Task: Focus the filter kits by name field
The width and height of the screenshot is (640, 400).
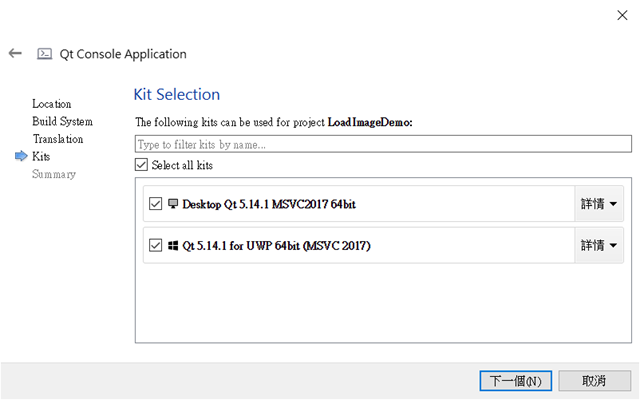Action: pyautogui.click(x=383, y=144)
